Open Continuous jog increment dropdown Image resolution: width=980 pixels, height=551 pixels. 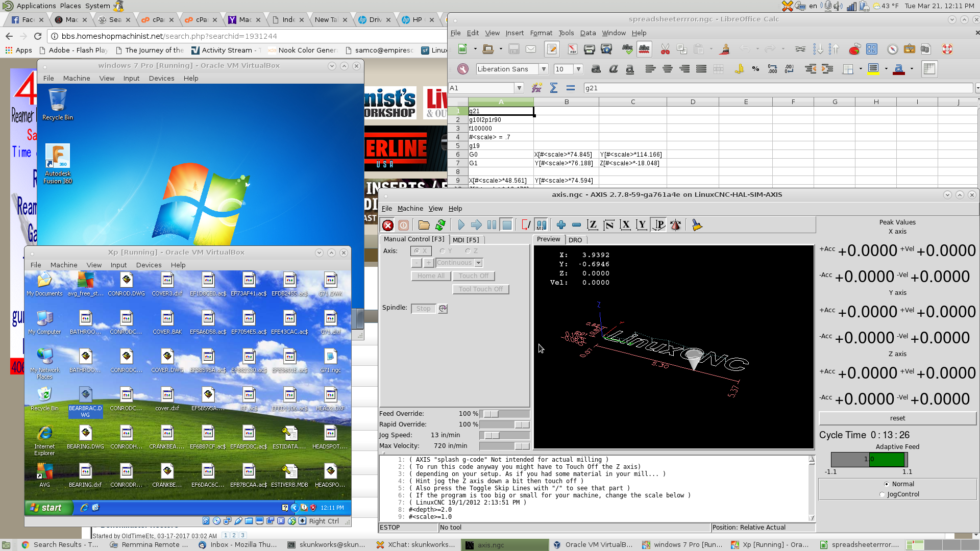pos(478,263)
